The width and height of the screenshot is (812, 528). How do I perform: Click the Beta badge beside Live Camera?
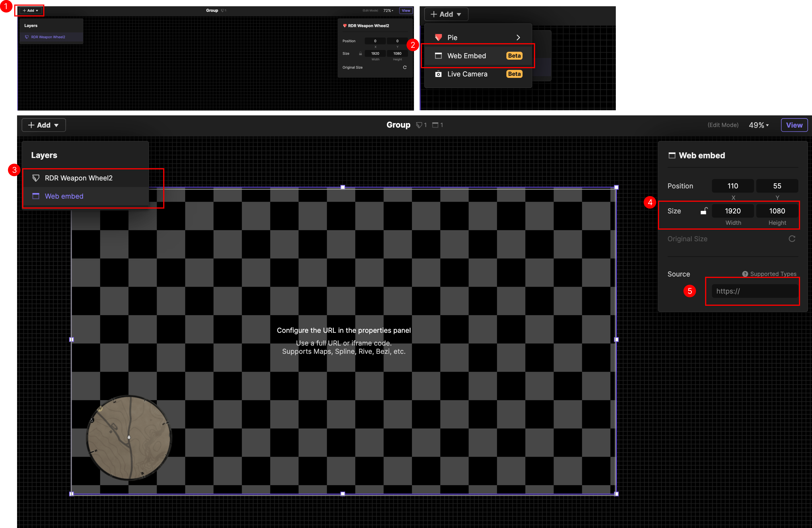point(514,74)
